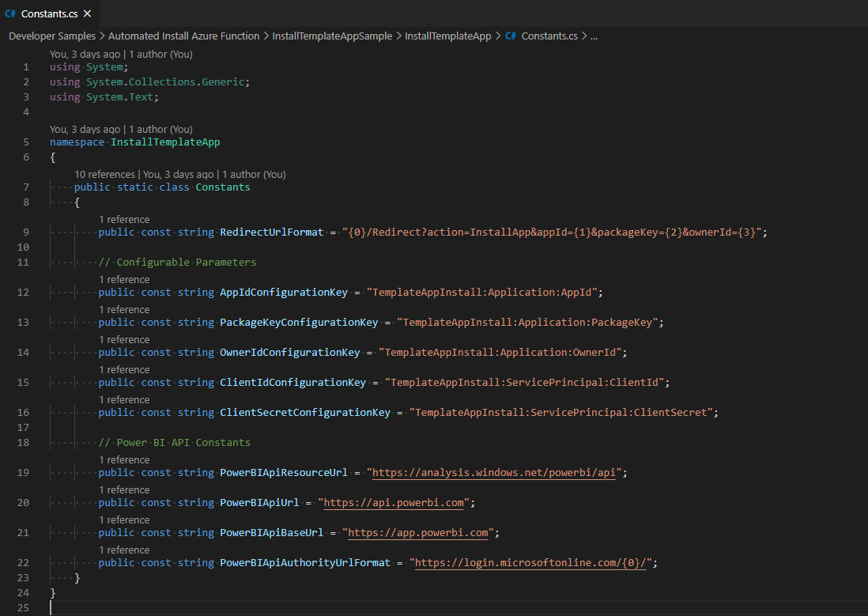The width and height of the screenshot is (868, 616).
Task: Open the Developer Samples breadcrumb dropdown
Action: [52, 36]
